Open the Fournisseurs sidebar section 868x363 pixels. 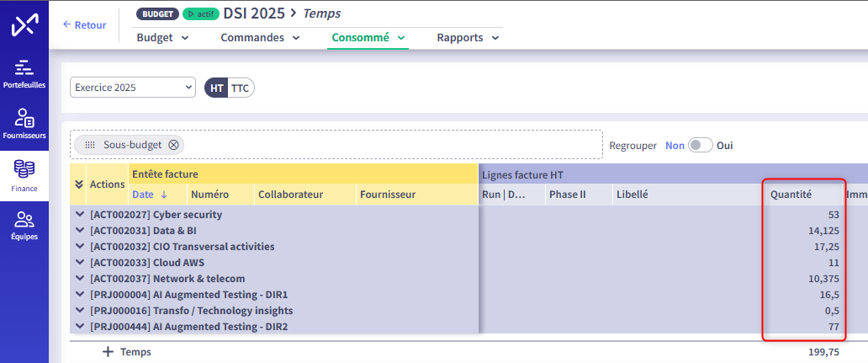click(x=24, y=123)
